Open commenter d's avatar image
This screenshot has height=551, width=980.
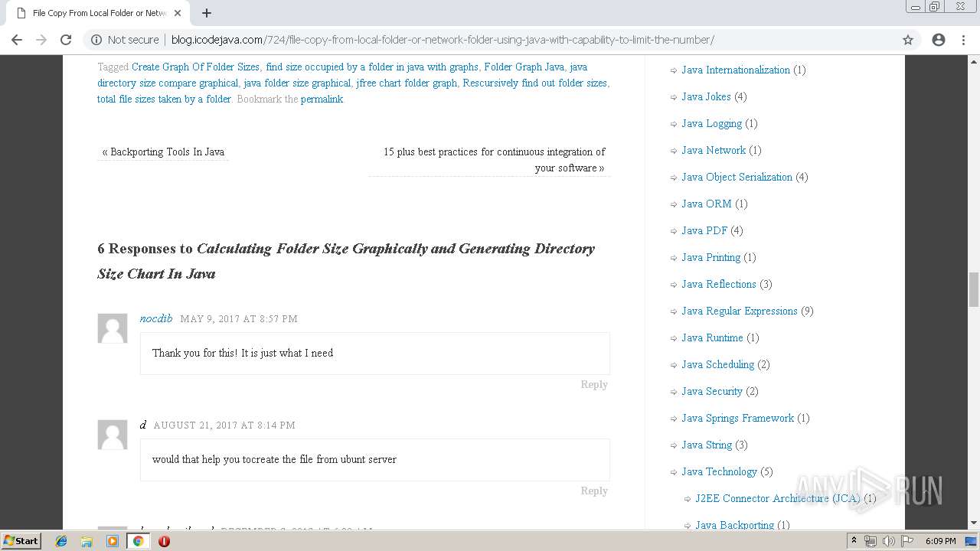113,435
